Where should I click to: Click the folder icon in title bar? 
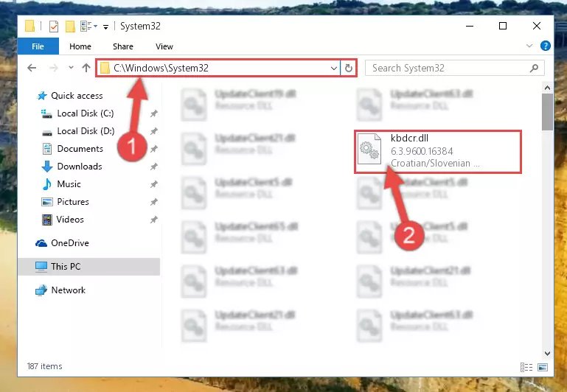click(x=30, y=26)
